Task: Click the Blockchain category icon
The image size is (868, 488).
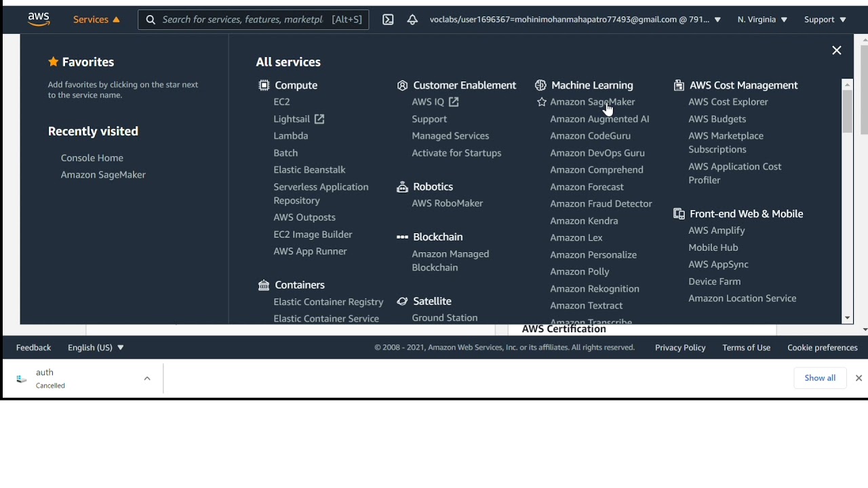Action: (402, 237)
